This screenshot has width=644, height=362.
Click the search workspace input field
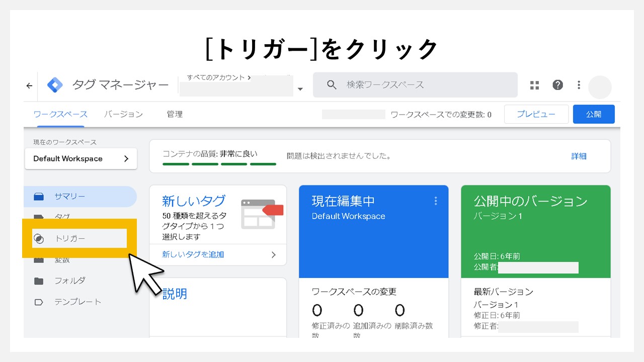click(x=415, y=85)
